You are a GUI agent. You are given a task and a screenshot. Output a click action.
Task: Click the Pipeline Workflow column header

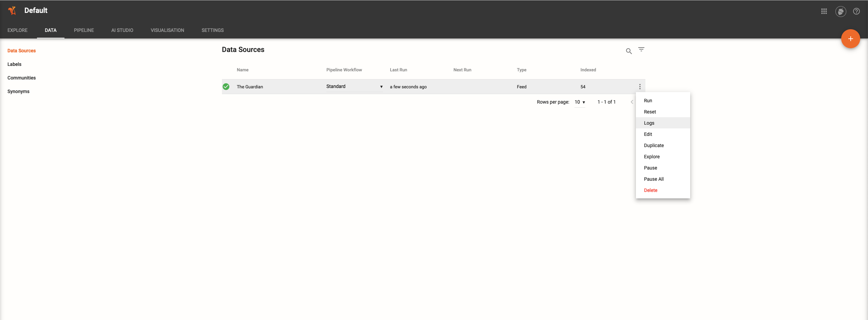point(344,70)
